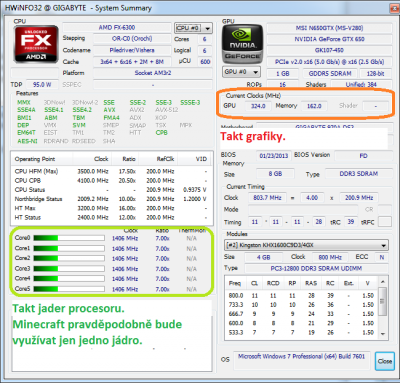
Task: Click the Core5 usage bar
Action: pyautogui.click(x=69, y=289)
